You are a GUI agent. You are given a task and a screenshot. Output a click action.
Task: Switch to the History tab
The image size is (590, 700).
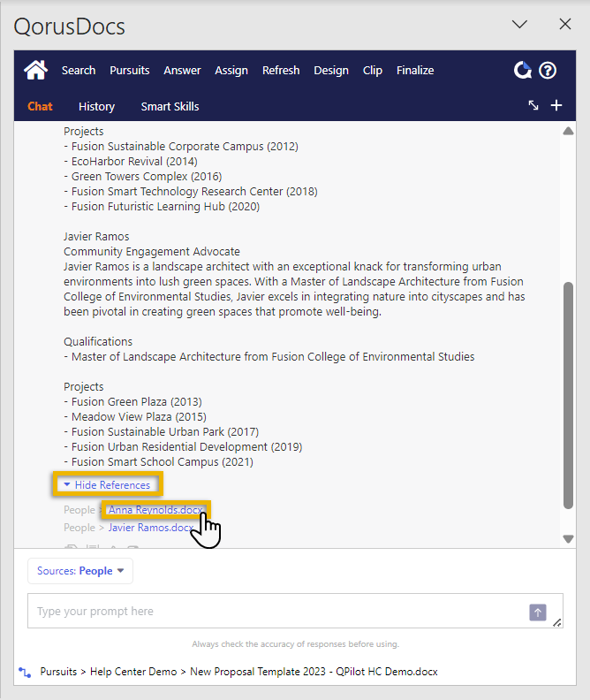click(96, 106)
